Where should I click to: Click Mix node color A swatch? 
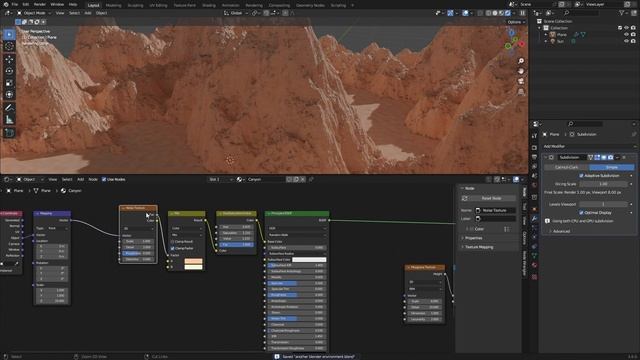[193, 261]
